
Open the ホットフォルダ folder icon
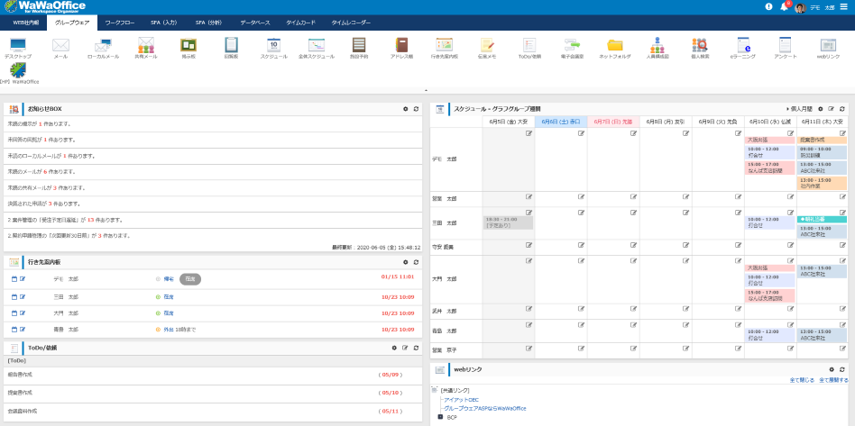[x=614, y=47]
